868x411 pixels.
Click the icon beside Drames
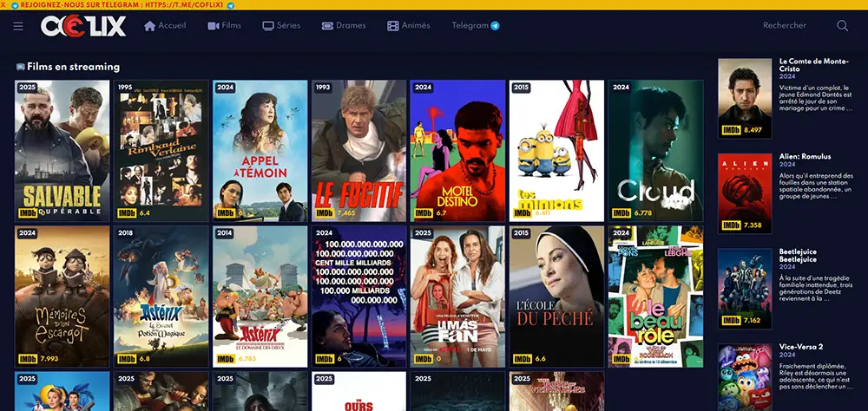[x=327, y=25]
